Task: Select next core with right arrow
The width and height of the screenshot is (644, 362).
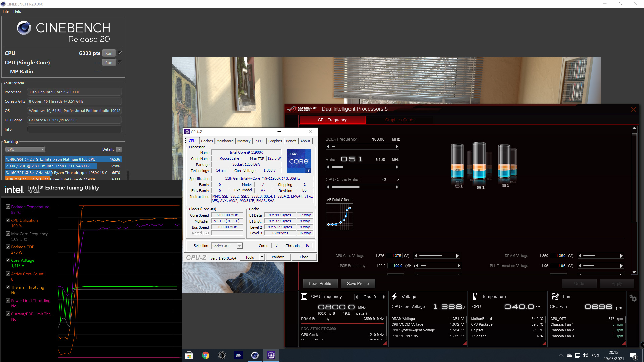Action: pyautogui.click(x=384, y=297)
